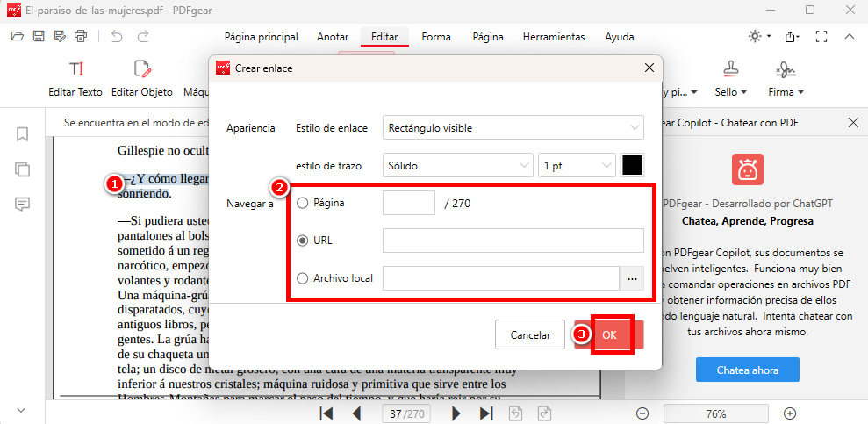
Task: Toggle the brightness theme icon
Action: pyautogui.click(x=755, y=37)
